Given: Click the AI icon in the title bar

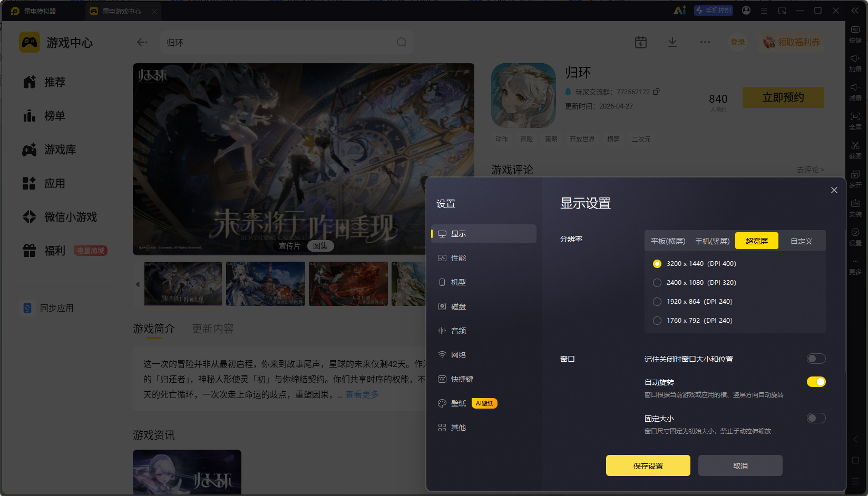Looking at the screenshot, I should 680,11.
